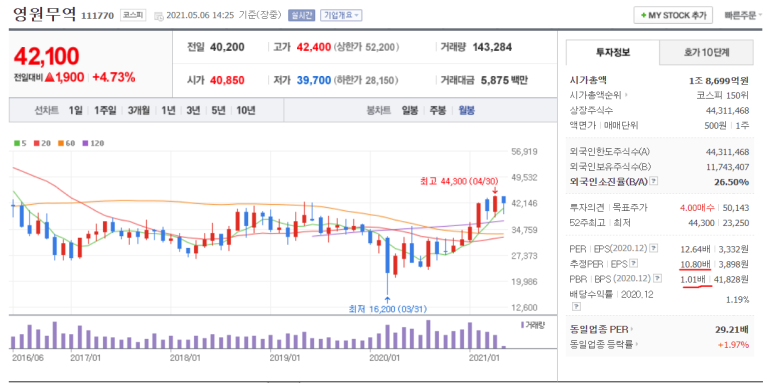
Task: Click the 상장주식수 value 44,311,468
Action: click(727, 110)
